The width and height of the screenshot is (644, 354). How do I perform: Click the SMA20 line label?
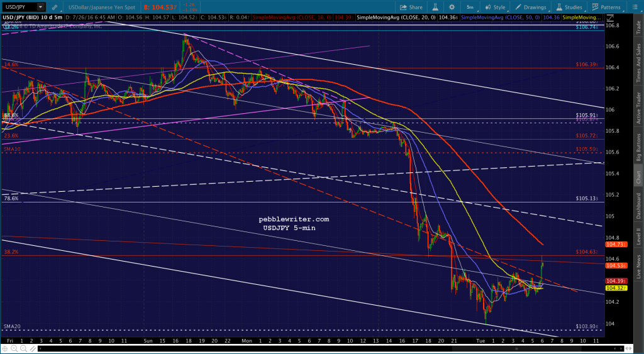(x=11, y=327)
